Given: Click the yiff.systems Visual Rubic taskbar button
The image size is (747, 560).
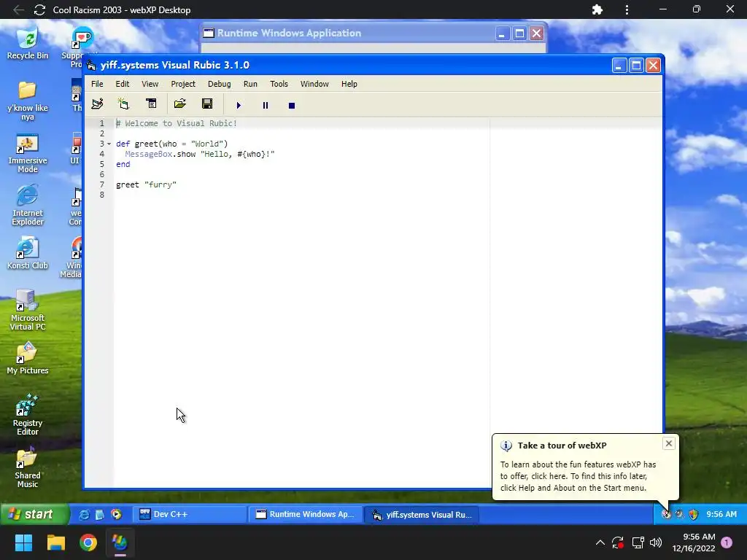Looking at the screenshot, I should point(422,514).
